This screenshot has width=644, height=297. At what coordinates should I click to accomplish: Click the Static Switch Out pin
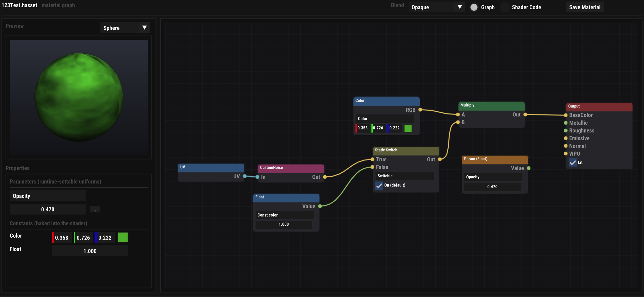pos(440,159)
